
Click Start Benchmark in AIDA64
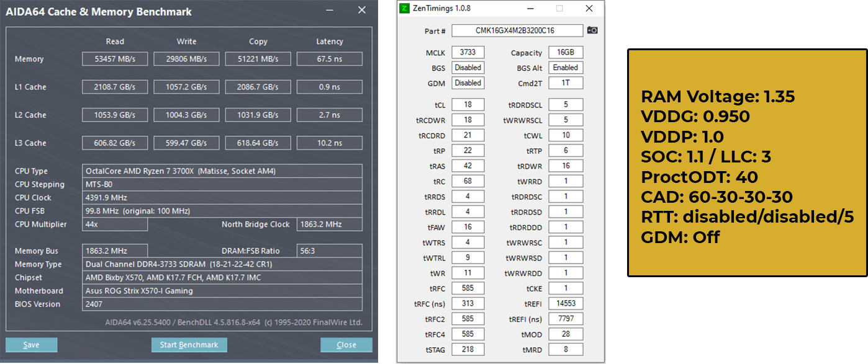[189, 345]
